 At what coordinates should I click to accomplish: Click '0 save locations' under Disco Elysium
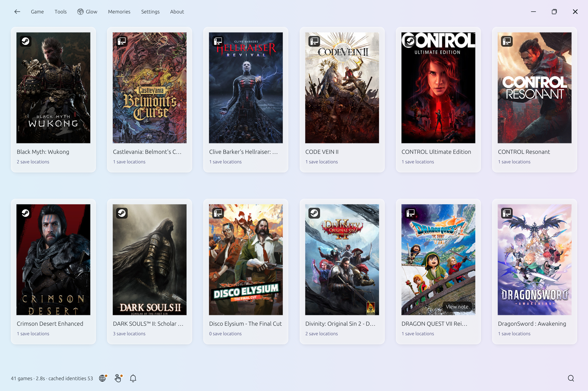click(225, 334)
